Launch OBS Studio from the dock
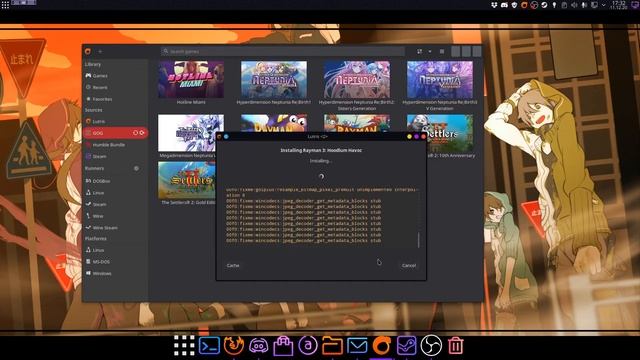The height and width of the screenshot is (360, 640). coord(431,346)
